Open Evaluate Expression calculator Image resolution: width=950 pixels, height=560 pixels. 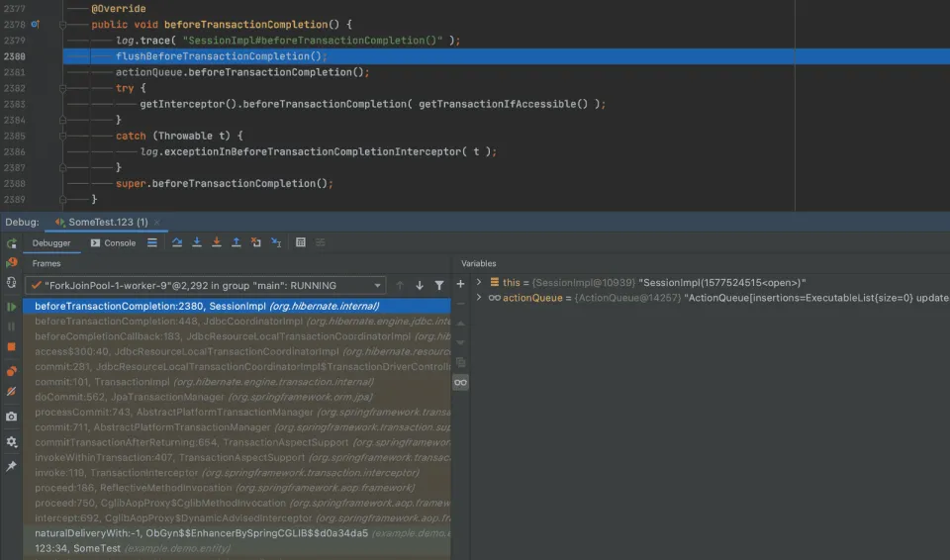point(301,242)
